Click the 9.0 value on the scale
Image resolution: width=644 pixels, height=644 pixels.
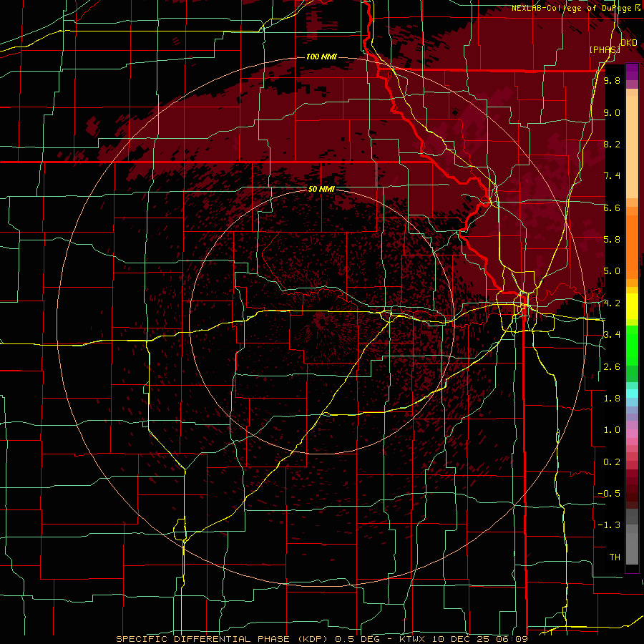612,112
